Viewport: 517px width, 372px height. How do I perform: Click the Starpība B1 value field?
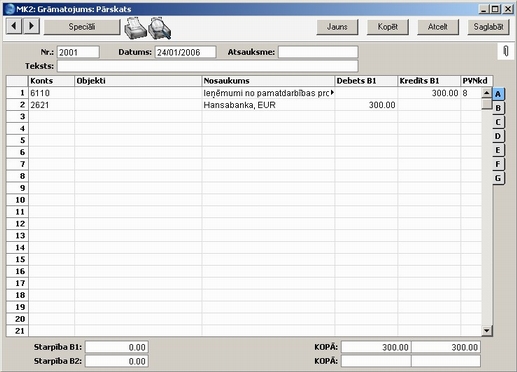click(117, 347)
